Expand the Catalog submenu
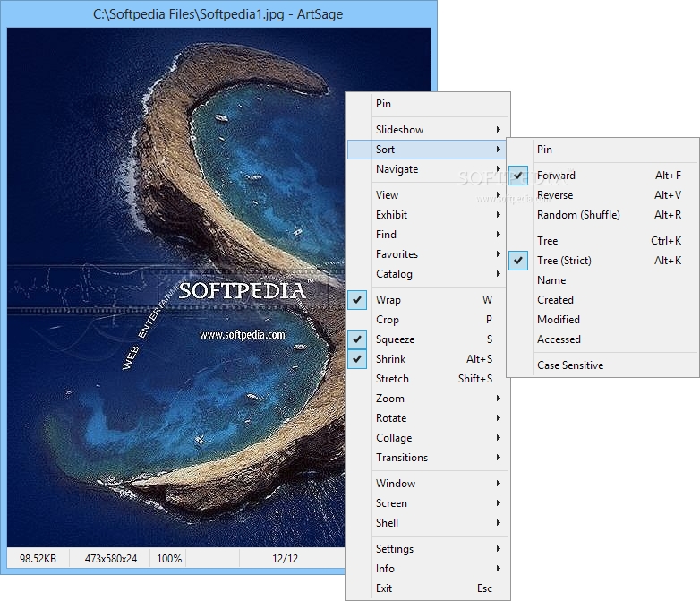The width and height of the screenshot is (700, 601). coord(428,274)
